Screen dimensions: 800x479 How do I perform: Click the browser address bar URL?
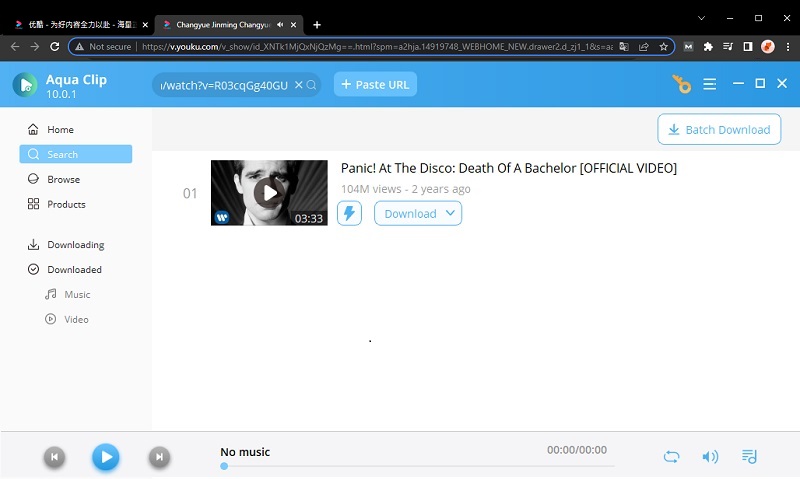tap(377, 46)
